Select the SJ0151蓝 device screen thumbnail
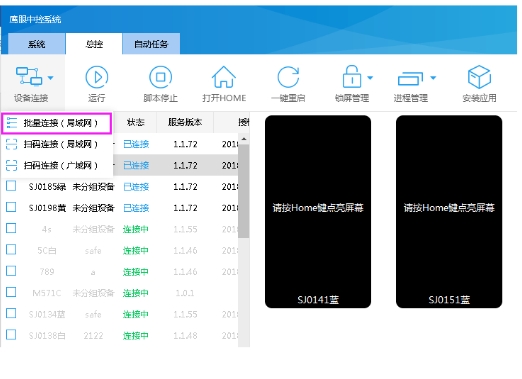Screen dimensions: 522x379 click(x=449, y=212)
